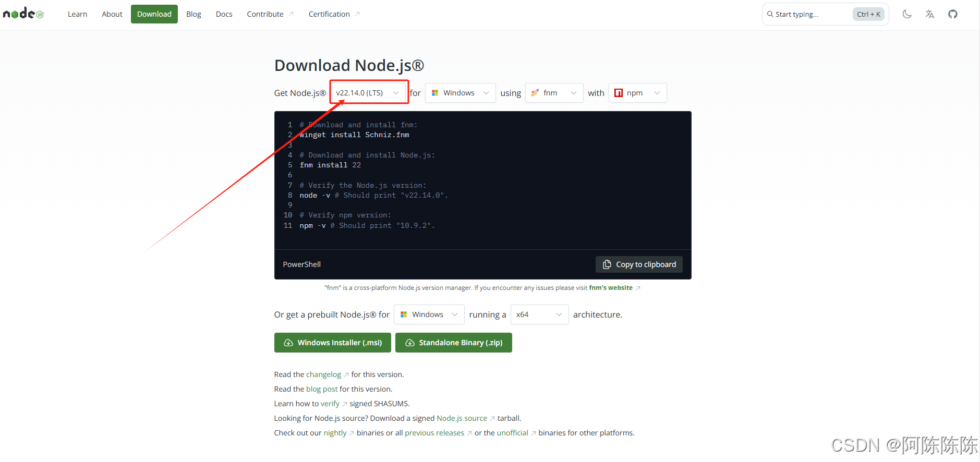Click the fnm rocket icon
The width and height of the screenshot is (980, 462).
(x=535, y=93)
